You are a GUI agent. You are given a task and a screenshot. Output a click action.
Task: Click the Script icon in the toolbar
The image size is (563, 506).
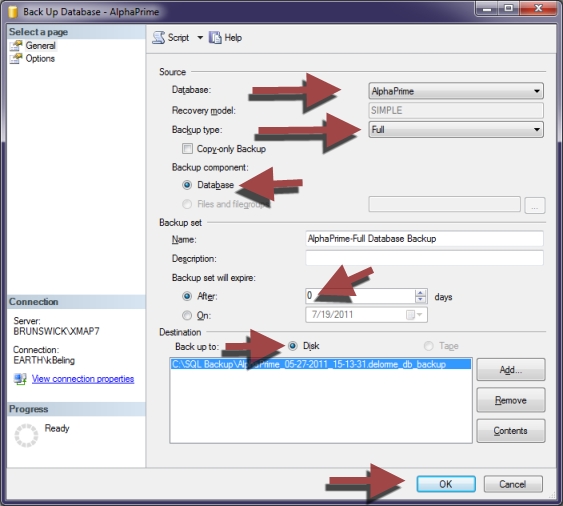(158, 37)
